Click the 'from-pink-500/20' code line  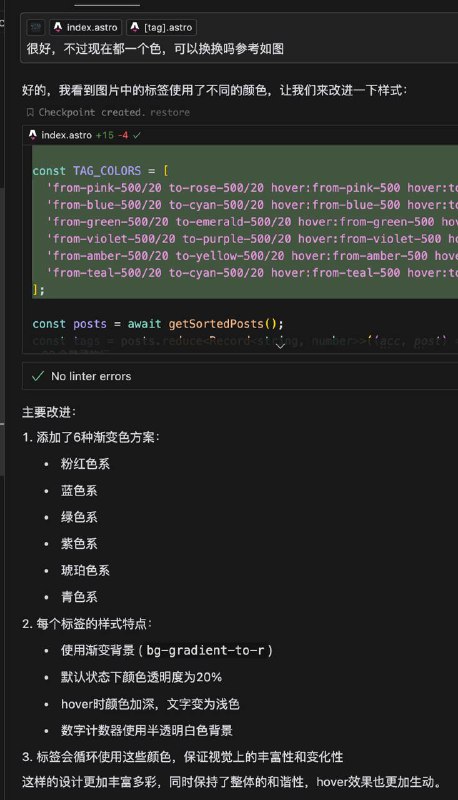252,188
